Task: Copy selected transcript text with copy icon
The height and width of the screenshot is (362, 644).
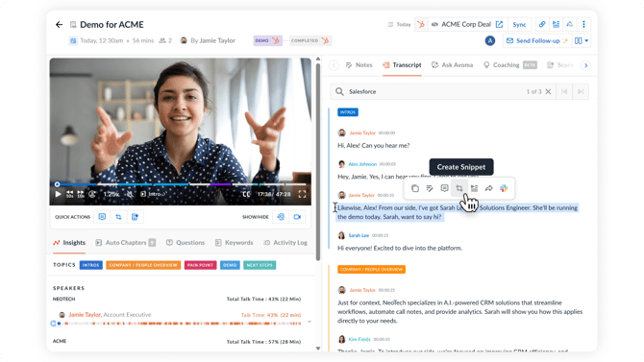Action: [x=415, y=188]
